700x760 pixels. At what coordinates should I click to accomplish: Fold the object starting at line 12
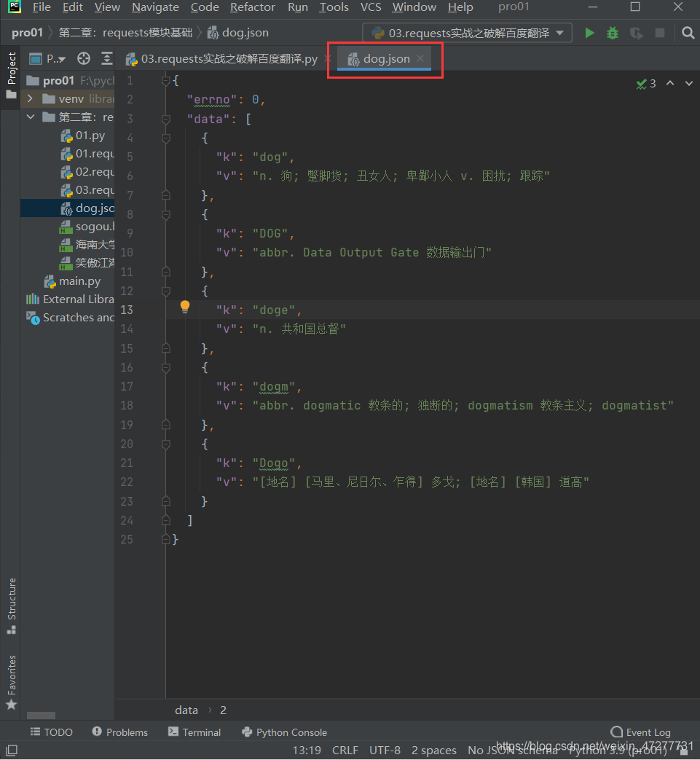click(x=165, y=291)
